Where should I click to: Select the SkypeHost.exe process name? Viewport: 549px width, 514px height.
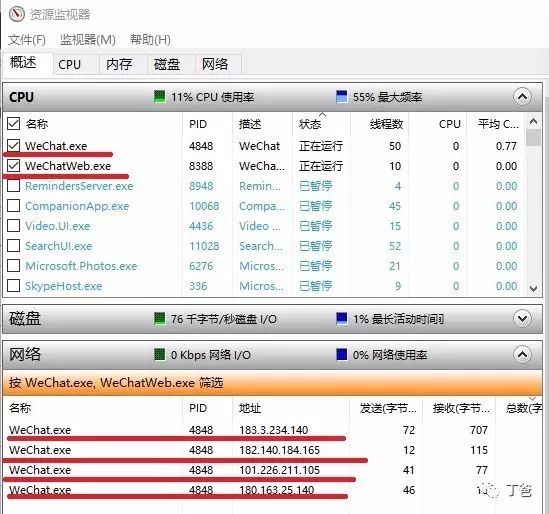[64, 286]
